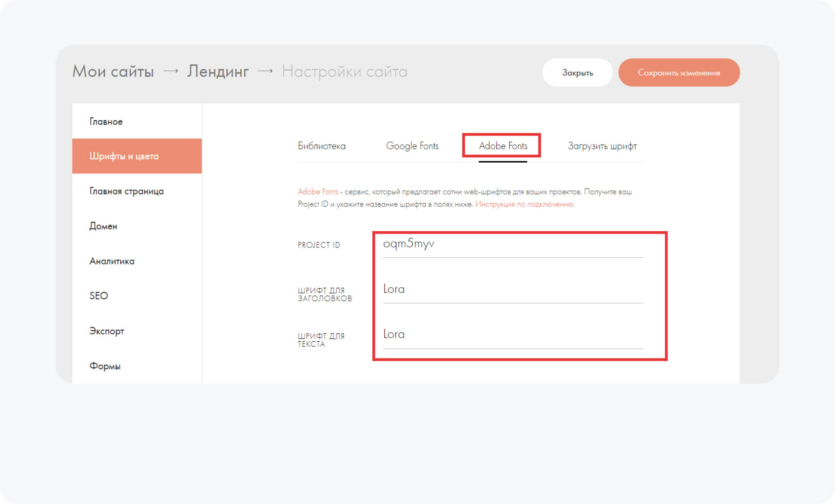Open the Главное settings section
The height and width of the screenshot is (504, 835).
(106, 121)
